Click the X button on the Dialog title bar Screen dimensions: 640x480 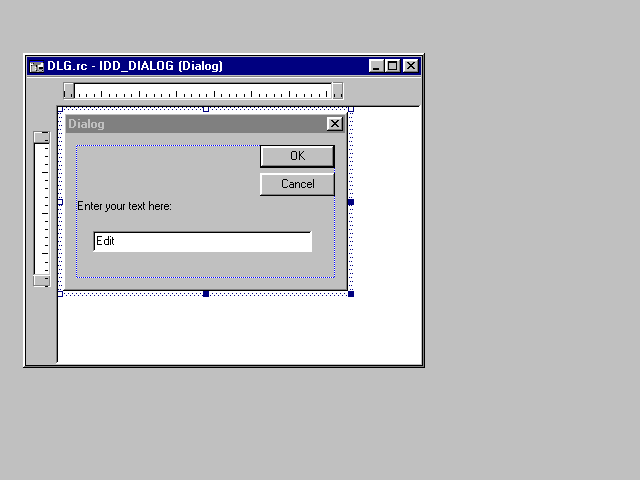335,124
